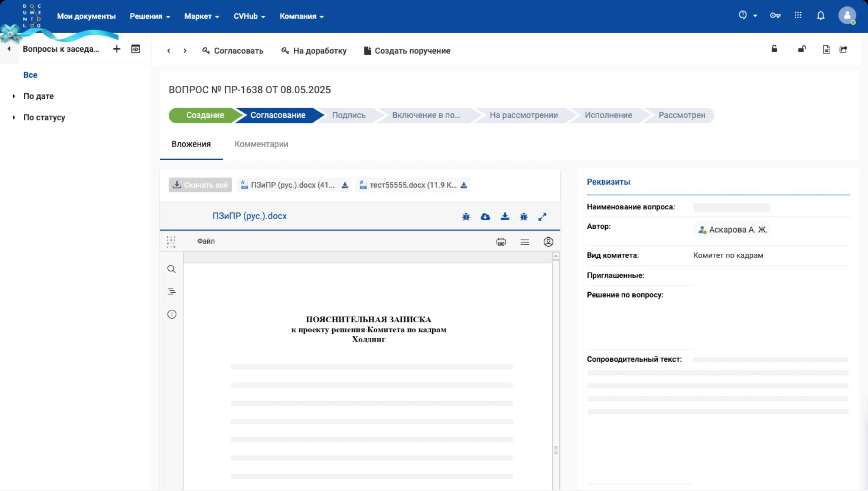Click the key icon in top bar
This screenshot has width=868, height=491.
click(x=775, y=16)
